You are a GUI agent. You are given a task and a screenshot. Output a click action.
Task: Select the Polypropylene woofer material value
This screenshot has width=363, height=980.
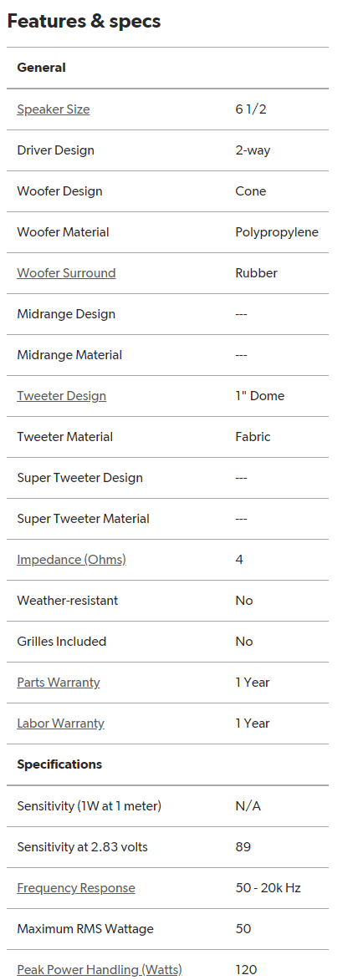coord(277,232)
